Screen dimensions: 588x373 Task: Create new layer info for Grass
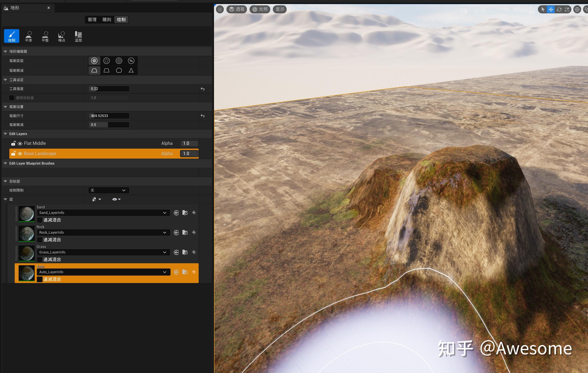tap(194, 252)
